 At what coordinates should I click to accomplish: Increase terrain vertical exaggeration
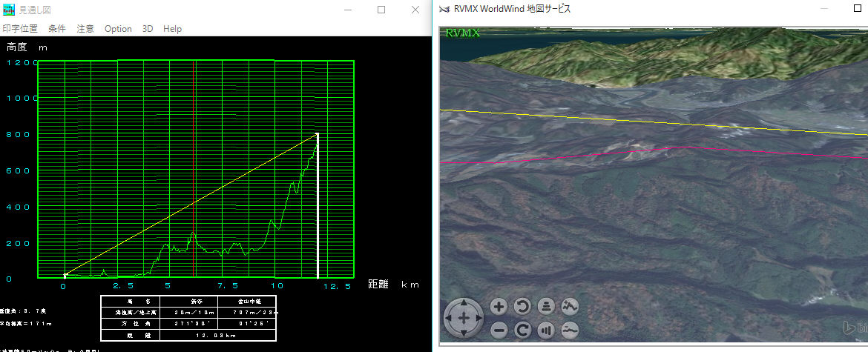coord(570,306)
